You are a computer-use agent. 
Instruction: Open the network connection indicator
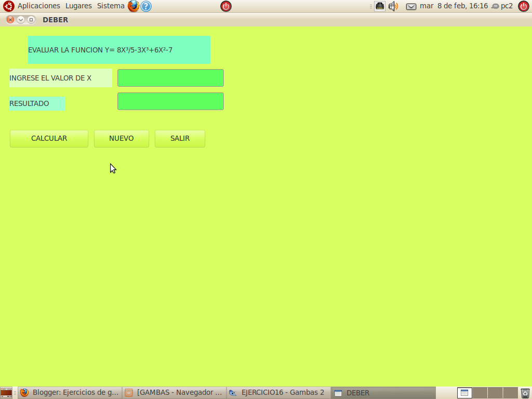pos(380,6)
